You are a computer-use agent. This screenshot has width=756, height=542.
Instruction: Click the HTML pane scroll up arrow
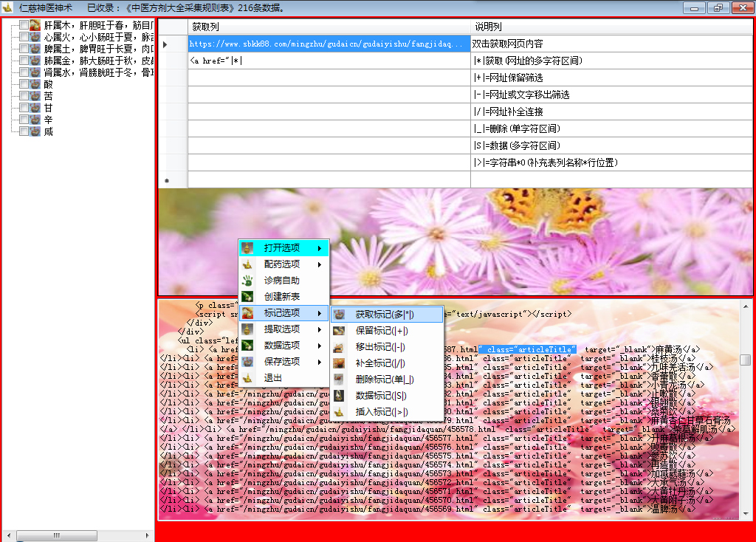[x=746, y=306]
